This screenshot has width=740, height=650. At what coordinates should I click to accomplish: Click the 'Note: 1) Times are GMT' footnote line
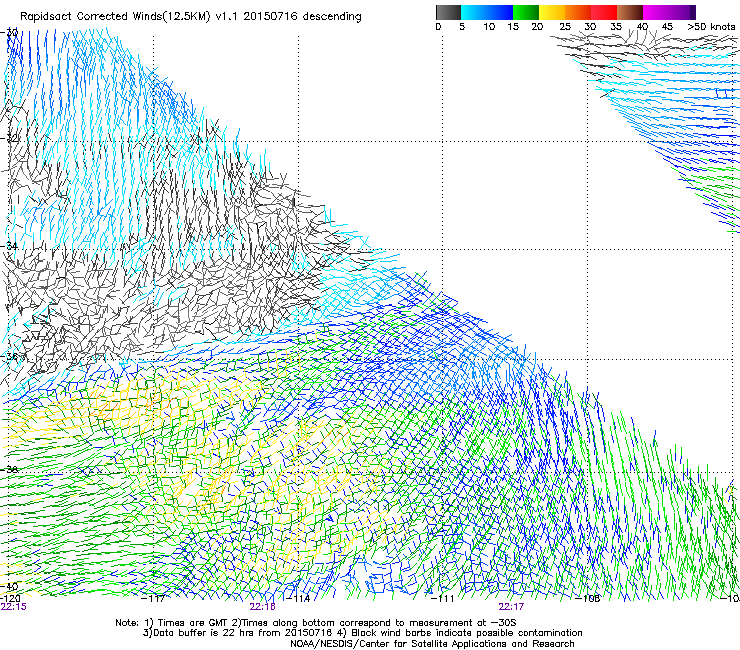315,623
